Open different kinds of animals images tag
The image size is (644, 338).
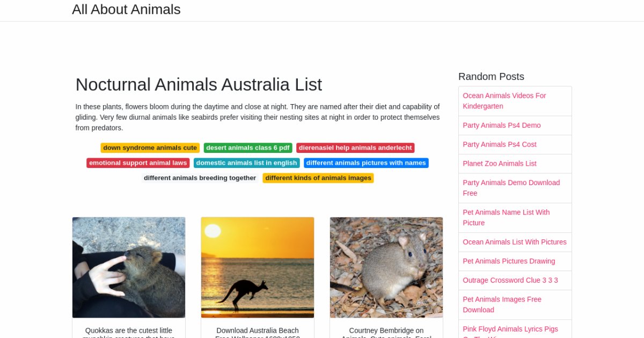point(318,178)
